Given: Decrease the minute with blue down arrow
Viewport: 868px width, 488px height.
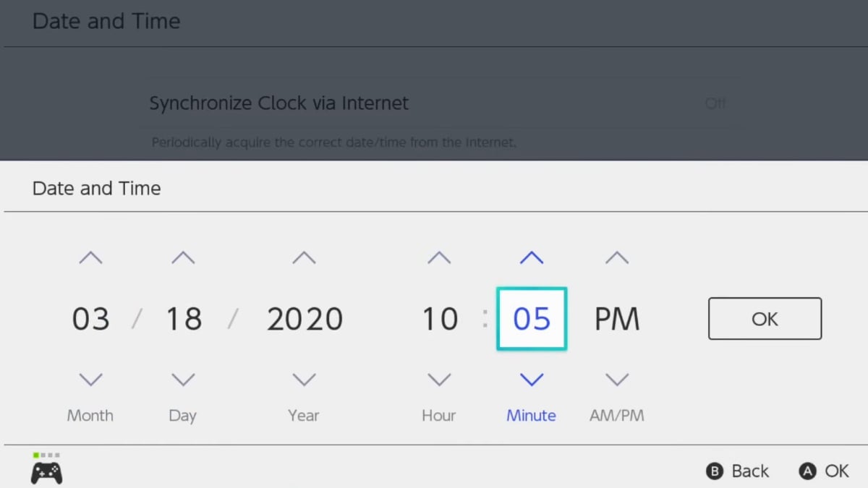Looking at the screenshot, I should [532, 380].
